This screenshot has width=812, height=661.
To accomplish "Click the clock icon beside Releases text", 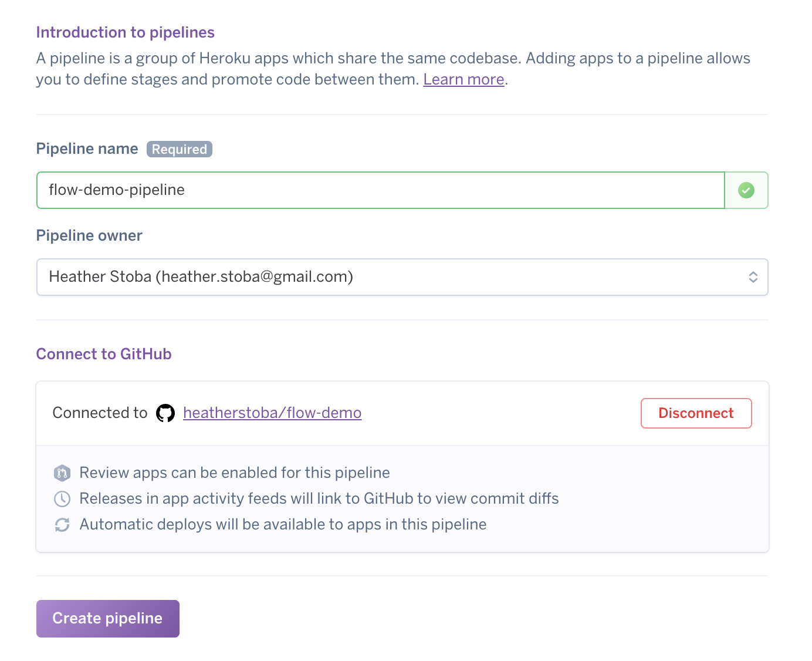I will [x=62, y=499].
